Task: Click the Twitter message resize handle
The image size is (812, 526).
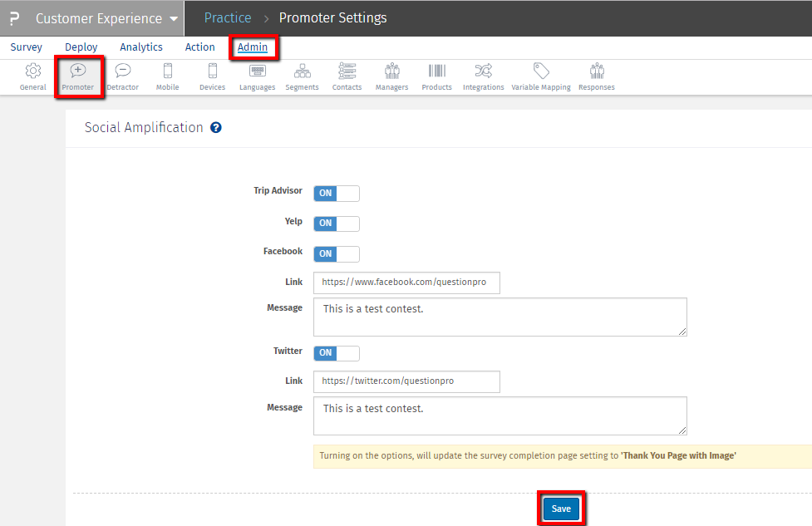Action: click(682, 430)
